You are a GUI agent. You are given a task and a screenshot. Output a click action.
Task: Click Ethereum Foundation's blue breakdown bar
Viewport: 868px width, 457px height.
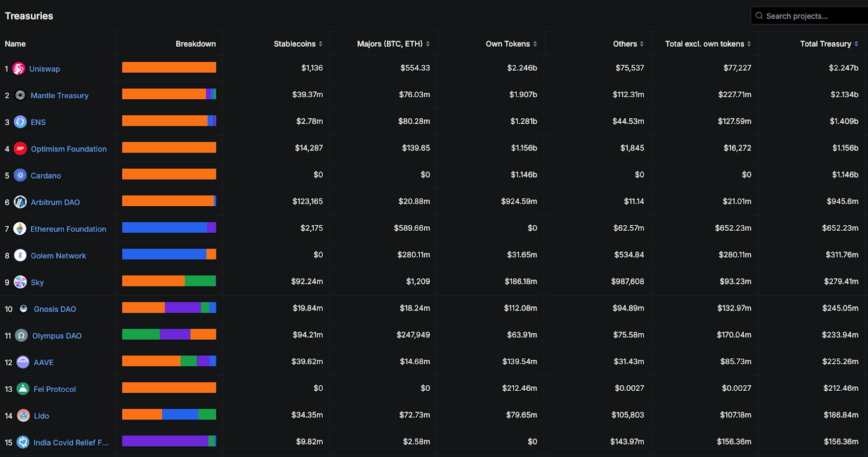[x=164, y=227]
